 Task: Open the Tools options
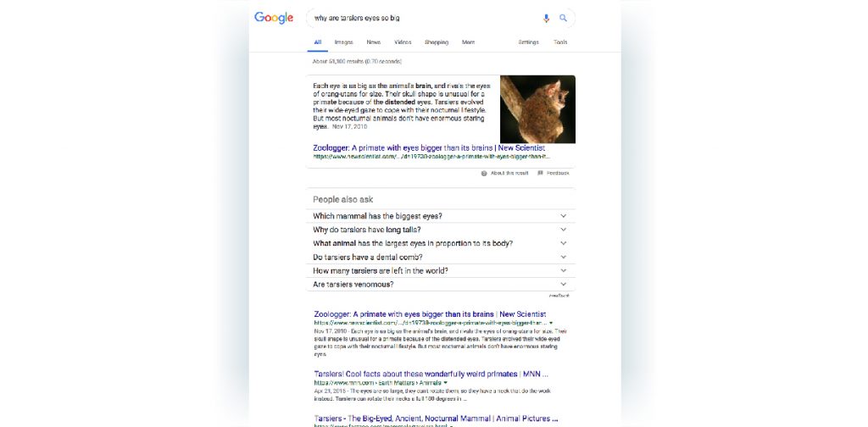tap(560, 42)
